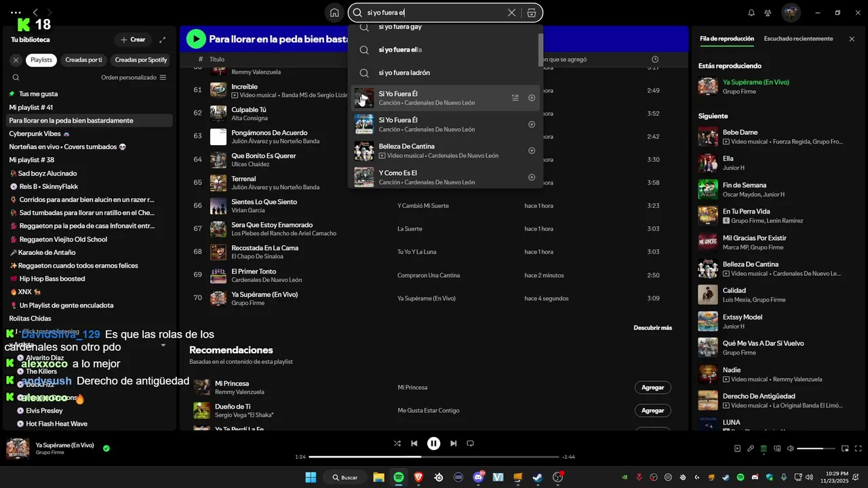Toggle the queue icon in player bar
The width and height of the screenshot is (868, 488).
pyautogui.click(x=764, y=449)
